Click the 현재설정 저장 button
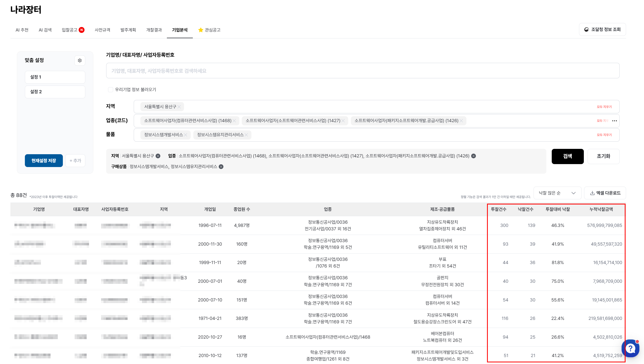This screenshot has height=364, width=644. coord(44,161)
